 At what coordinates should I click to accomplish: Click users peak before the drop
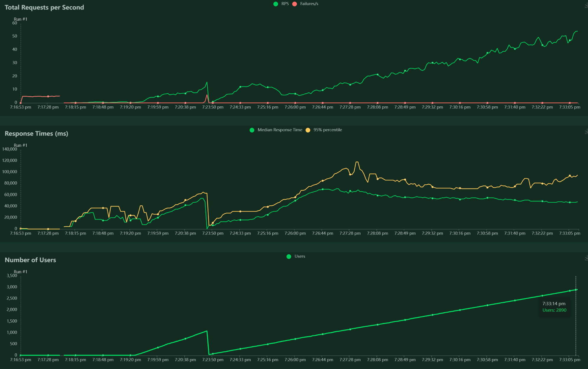point(206,331)
